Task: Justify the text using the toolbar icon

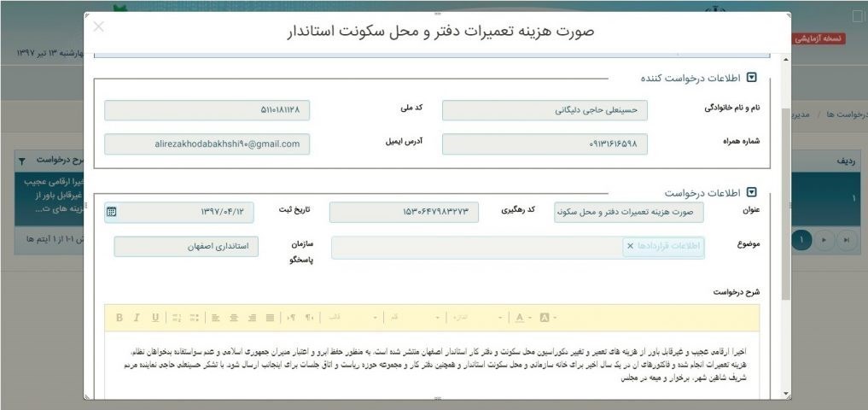Action: 270,318
